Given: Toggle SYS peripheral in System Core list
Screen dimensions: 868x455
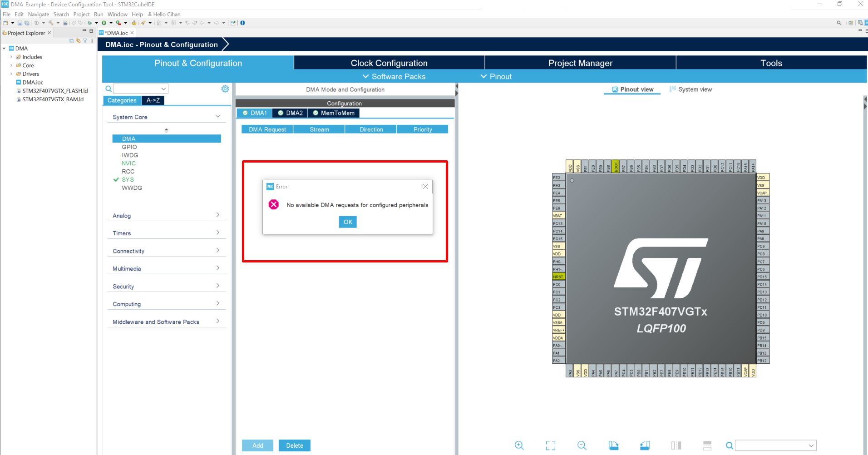Looking at the screenshot, I should 128,179.
